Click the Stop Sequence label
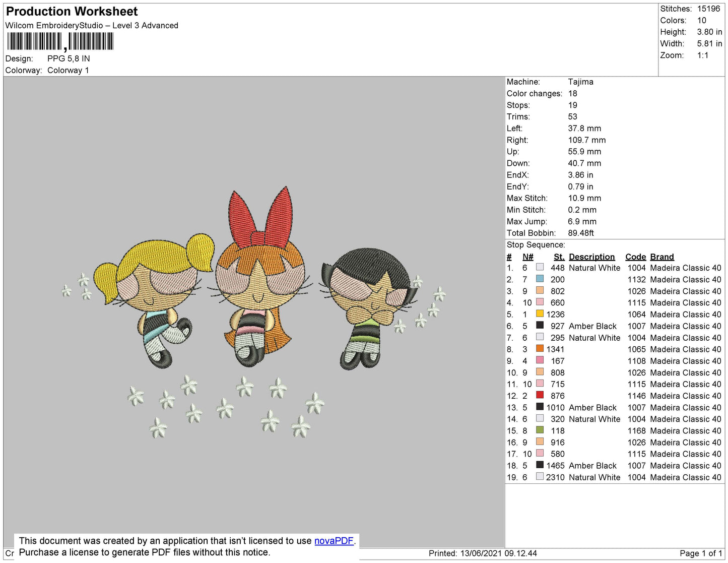Screen dimensions: 728x563 (x=536, y=244)
